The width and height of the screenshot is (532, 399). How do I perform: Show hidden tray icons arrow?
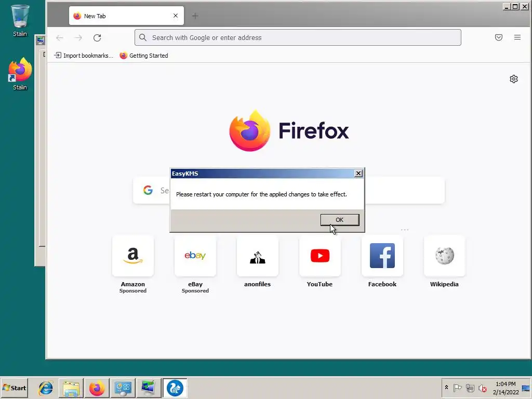coord(446,388)
